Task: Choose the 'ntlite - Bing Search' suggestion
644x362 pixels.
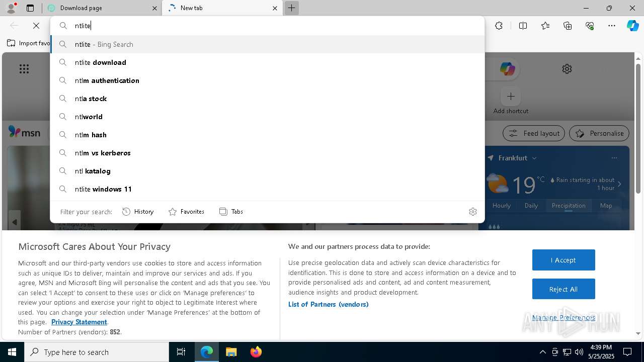Action: (267, 44)
